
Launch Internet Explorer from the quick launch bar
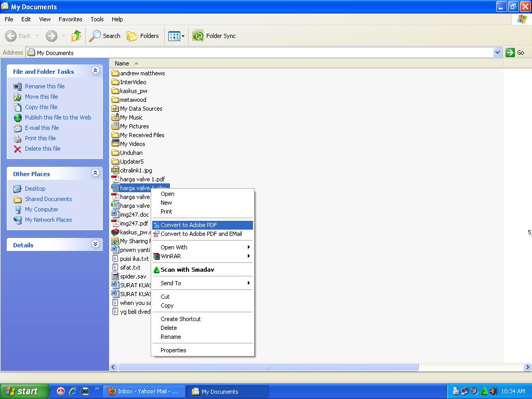point(73,391)
